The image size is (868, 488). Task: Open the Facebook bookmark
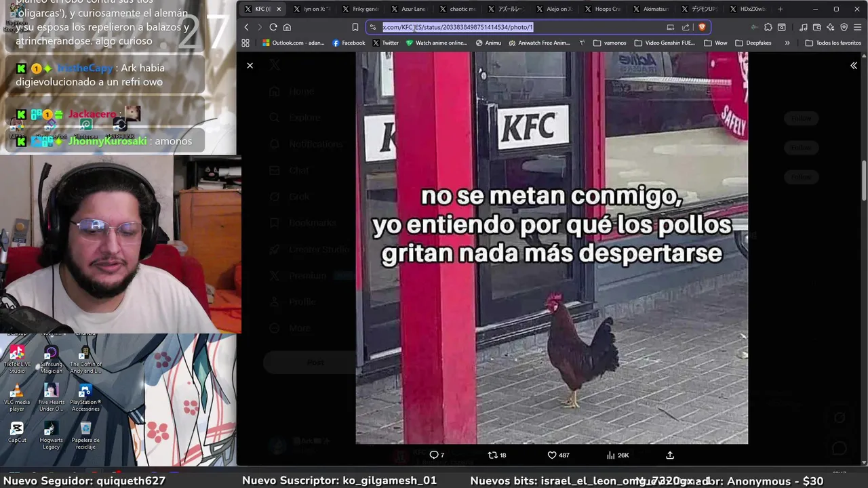(x=349, y=43)
